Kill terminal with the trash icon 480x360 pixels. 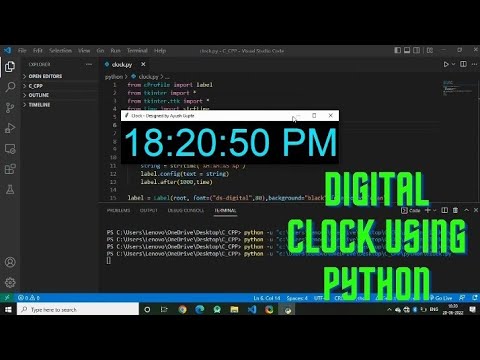pyautogui.click(x=455, y=210)
